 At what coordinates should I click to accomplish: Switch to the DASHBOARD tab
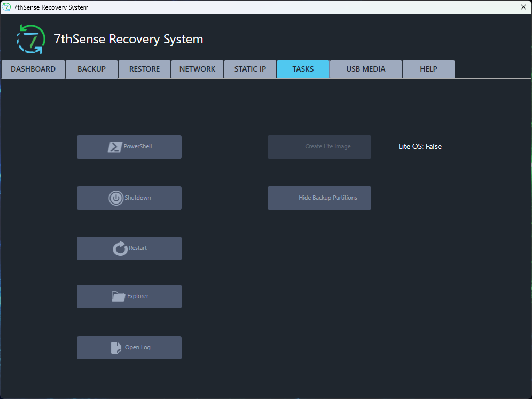pos(33,69)
